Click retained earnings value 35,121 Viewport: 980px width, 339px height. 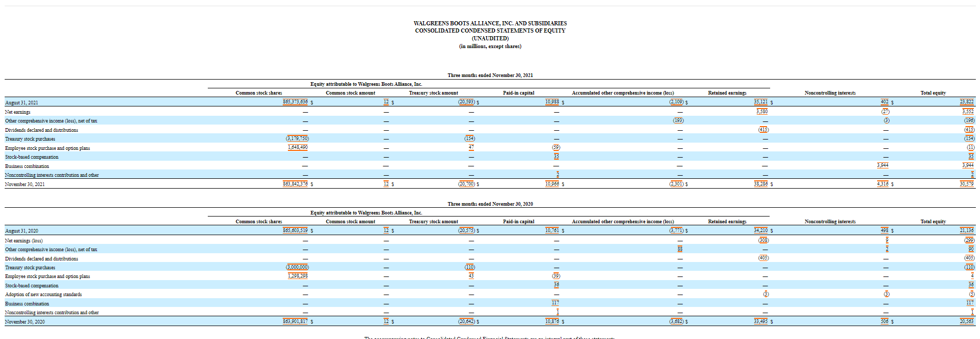click(761, 102)
